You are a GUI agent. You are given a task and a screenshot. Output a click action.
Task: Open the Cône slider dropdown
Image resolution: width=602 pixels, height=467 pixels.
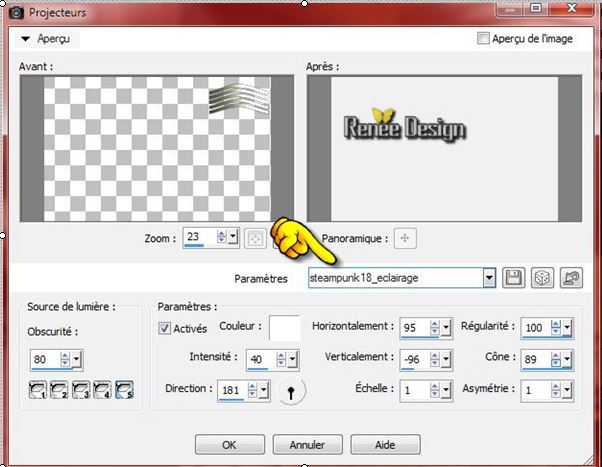(567, 359)
